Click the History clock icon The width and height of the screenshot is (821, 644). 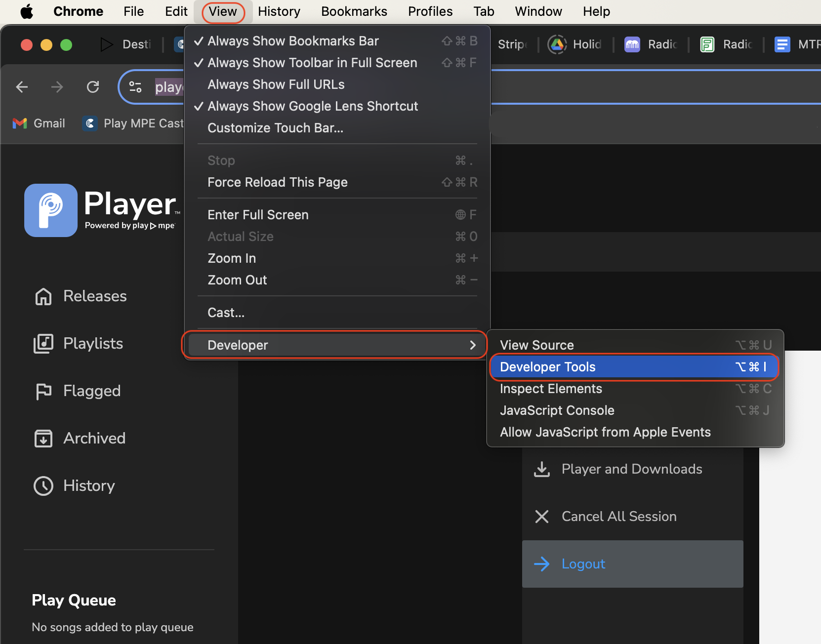(43, 486)
